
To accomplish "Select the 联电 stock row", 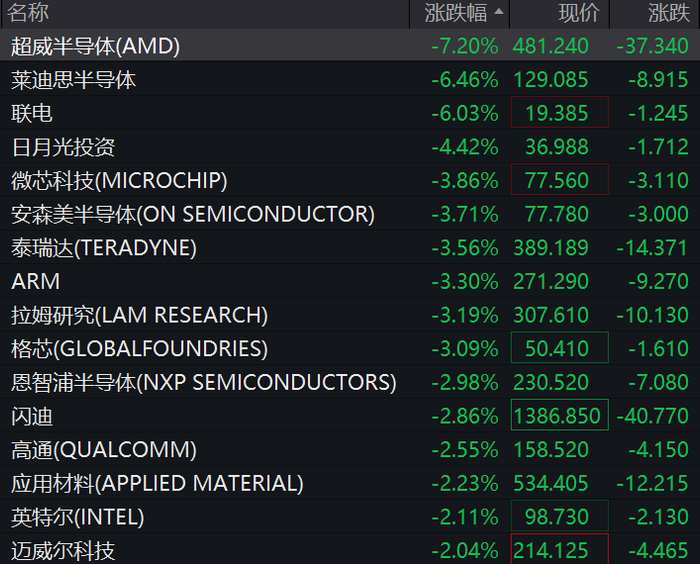I will click(x=350, y=113).
